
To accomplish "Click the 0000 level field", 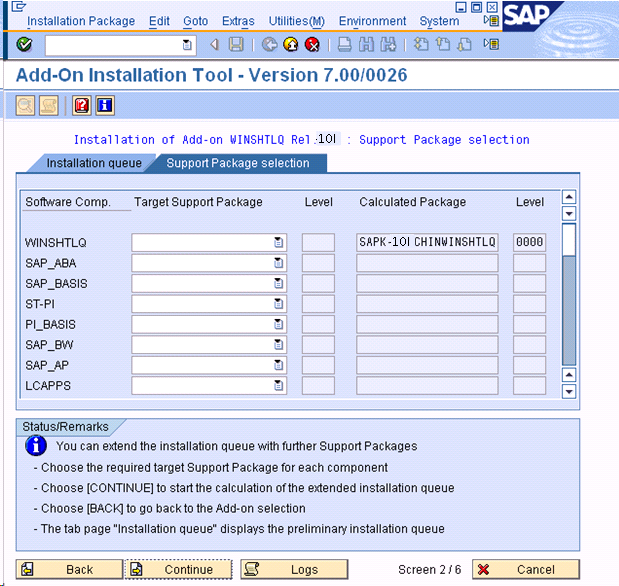I will pos(529,242).
